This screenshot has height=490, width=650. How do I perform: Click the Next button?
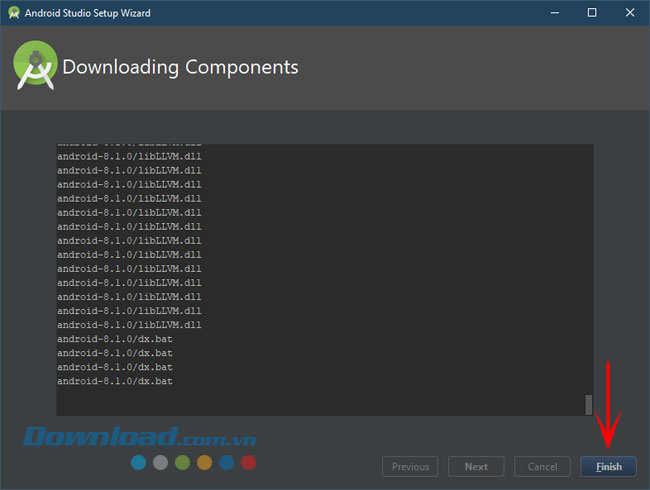point(476,467)
